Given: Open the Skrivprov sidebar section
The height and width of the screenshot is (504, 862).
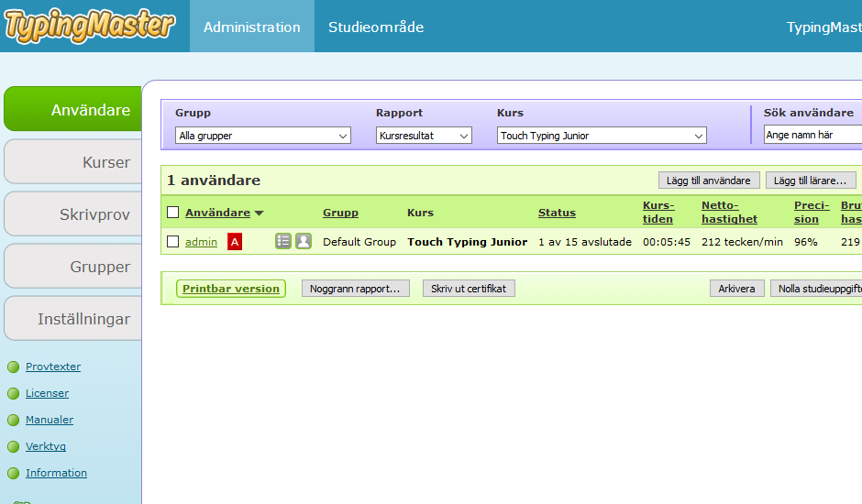Looking at the screenshot, I should coord(72,214).
